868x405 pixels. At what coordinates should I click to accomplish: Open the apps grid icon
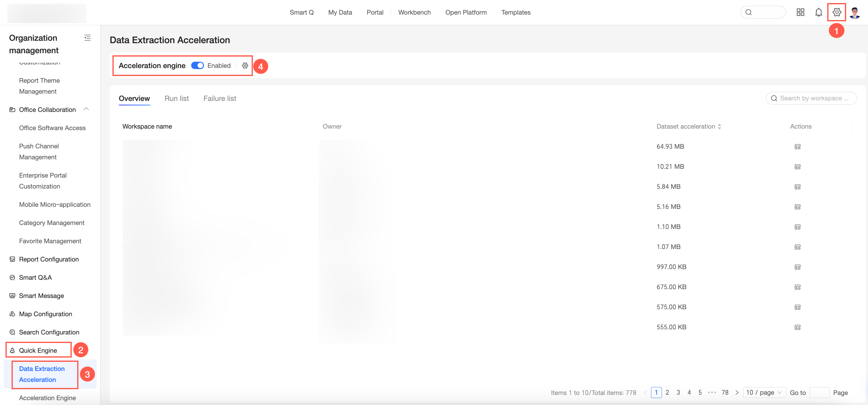point(800,12)
